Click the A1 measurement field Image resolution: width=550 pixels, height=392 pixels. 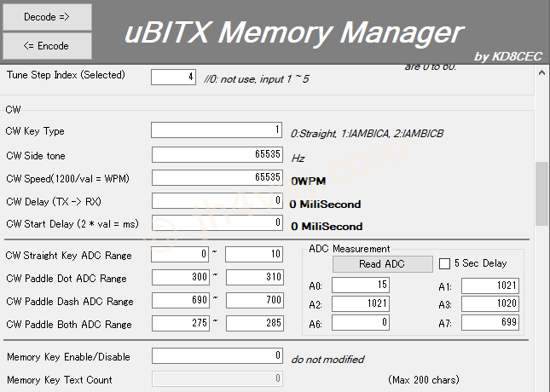(x=490, y=285)
